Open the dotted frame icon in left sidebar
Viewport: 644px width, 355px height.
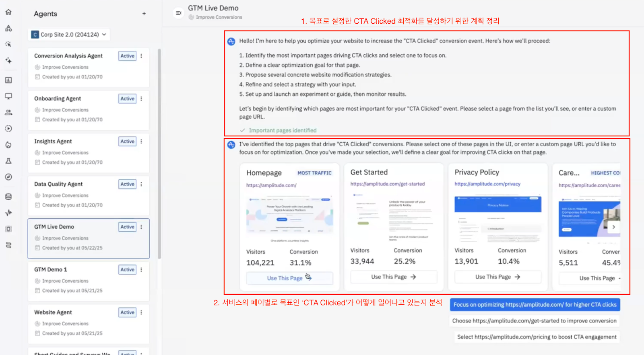coord(8,229)
